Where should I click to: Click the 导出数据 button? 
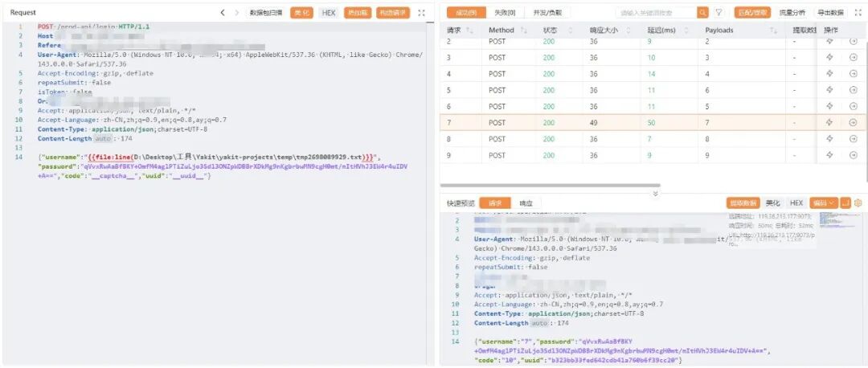[830, 12]
